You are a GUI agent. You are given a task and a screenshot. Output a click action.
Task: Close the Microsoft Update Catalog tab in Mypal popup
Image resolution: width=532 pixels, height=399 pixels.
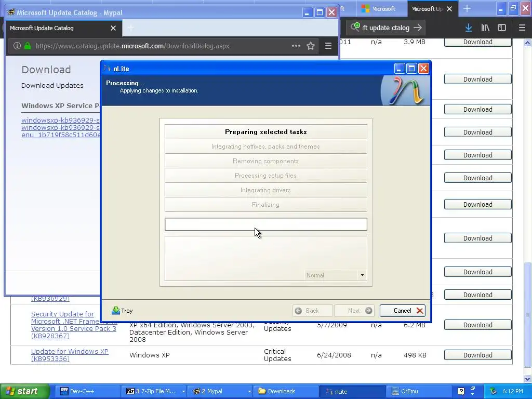pos(113,28)
